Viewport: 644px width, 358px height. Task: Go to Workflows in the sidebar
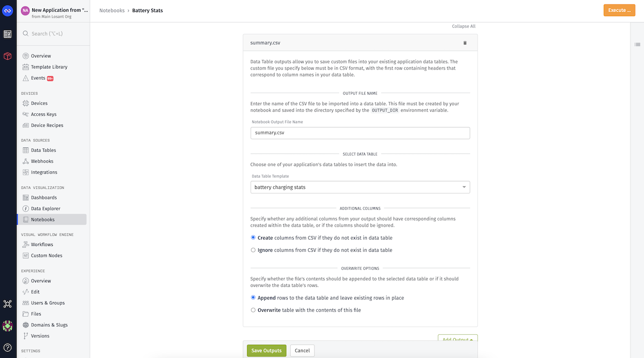[x=42, y=245]
